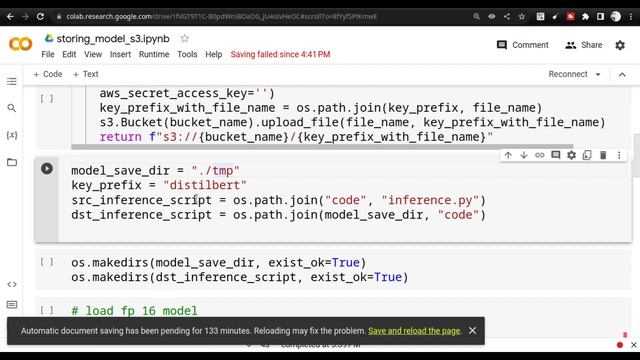640x360 pixels.
Task: Click the notebook vertical scrollbar
Action: click(636, 156)
